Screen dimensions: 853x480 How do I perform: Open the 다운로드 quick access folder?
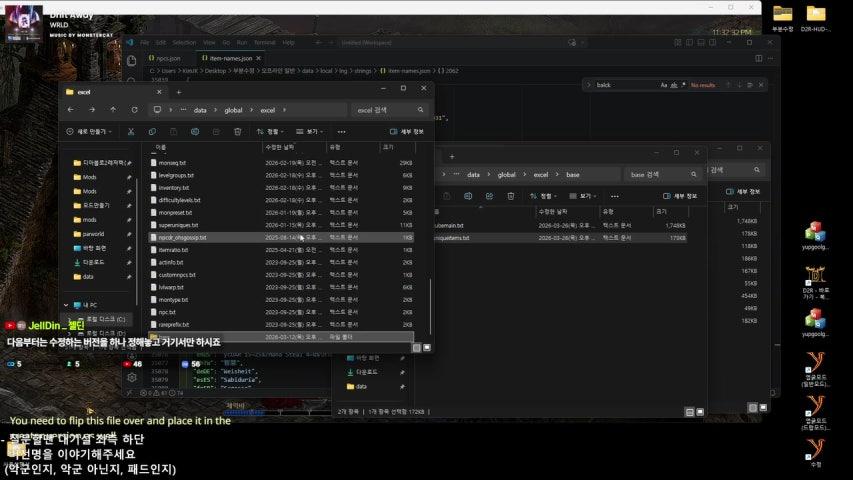93,262
